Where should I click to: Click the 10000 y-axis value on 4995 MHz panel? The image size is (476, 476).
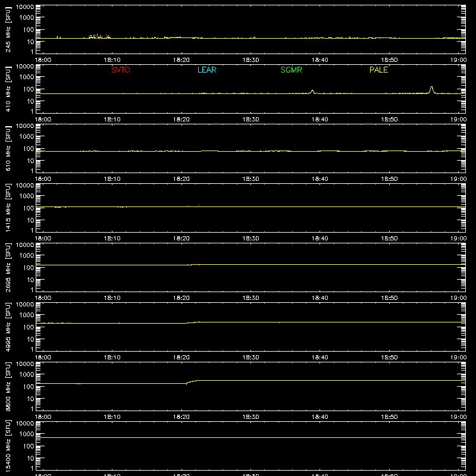[x=25, y=305]
